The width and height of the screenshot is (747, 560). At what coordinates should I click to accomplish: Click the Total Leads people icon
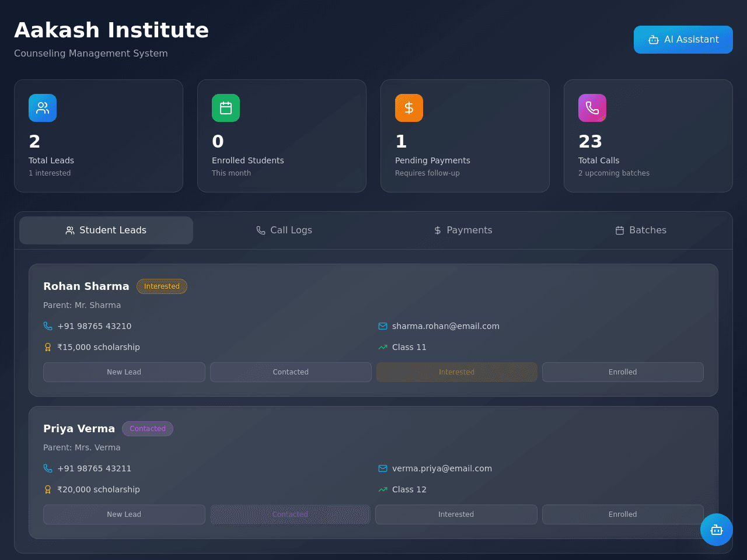(43, 108)
